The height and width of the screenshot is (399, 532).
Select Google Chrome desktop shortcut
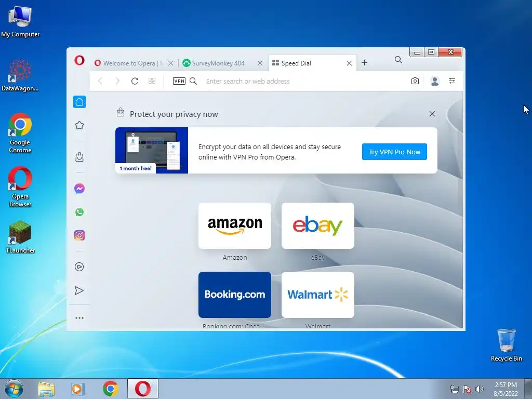pyautogui.click(x=20, y=133)
